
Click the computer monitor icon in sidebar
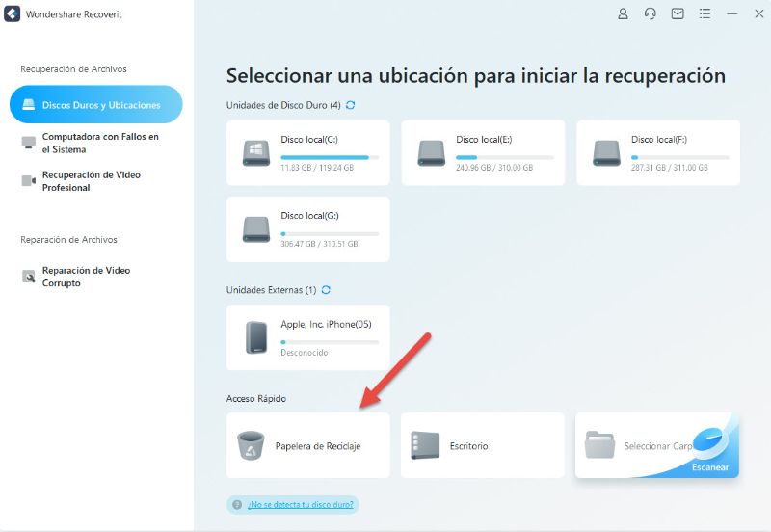click(29, 143)
